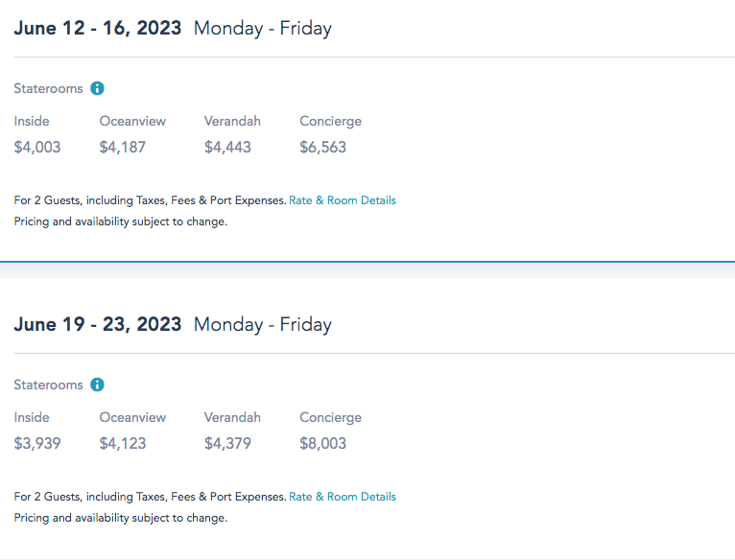
Task: Select the June 12 - 16, 2023 sailing heading
Action: click(97, 28)
